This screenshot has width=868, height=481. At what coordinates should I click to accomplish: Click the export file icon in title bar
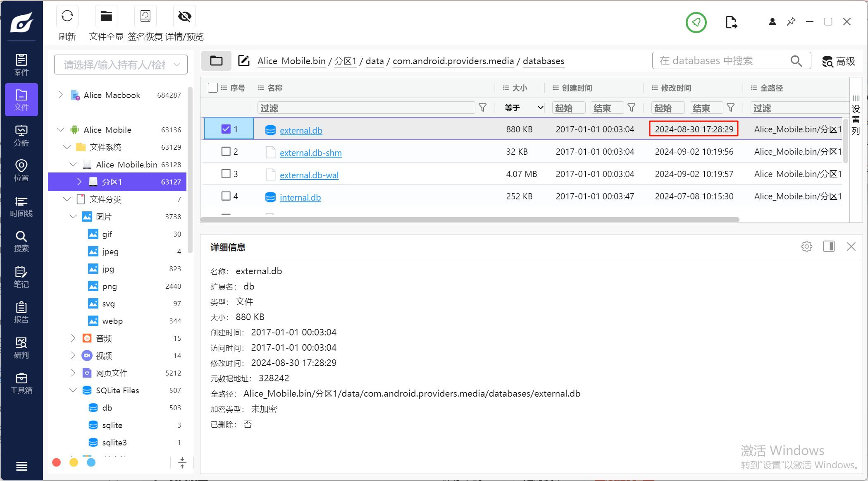coord(731,22)
